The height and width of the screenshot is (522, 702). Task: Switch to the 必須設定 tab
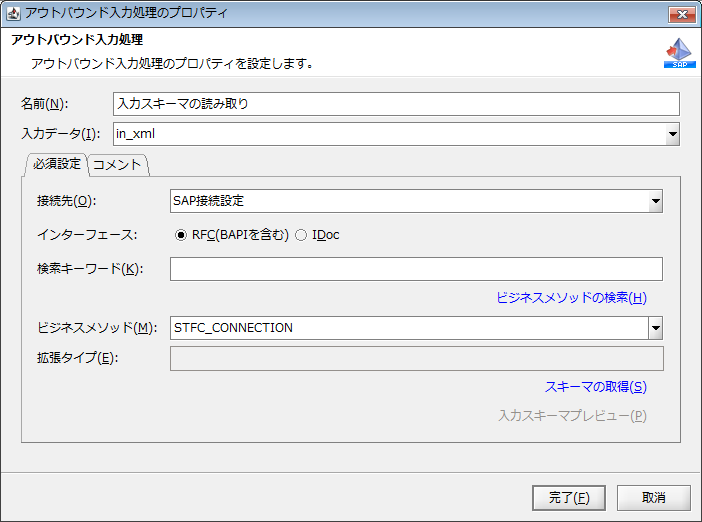56,164
